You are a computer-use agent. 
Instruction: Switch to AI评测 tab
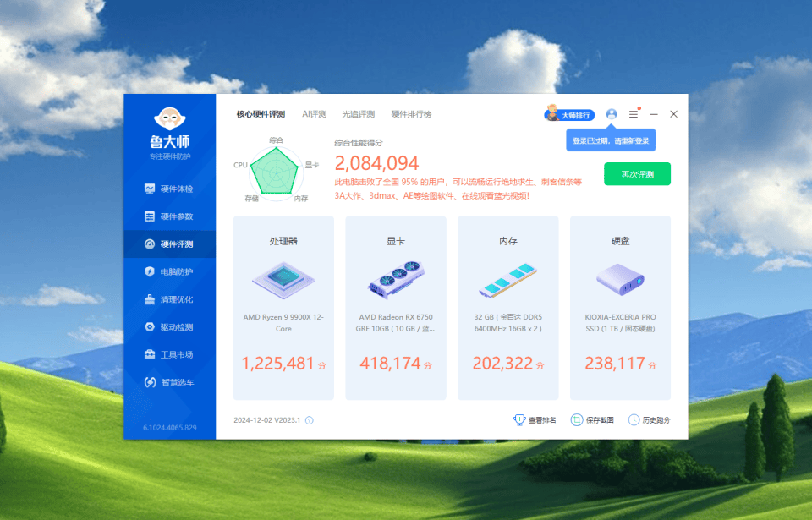pos(314,114)
